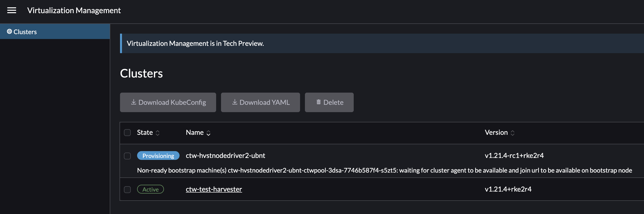Click the trash icon in Delete button

pyautogui.click(x=318, y=102)
